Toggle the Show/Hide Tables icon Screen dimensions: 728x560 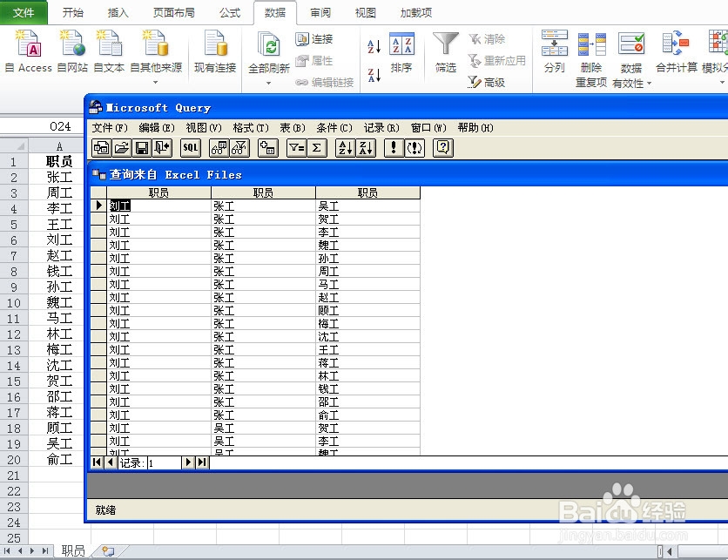[219, 148]
